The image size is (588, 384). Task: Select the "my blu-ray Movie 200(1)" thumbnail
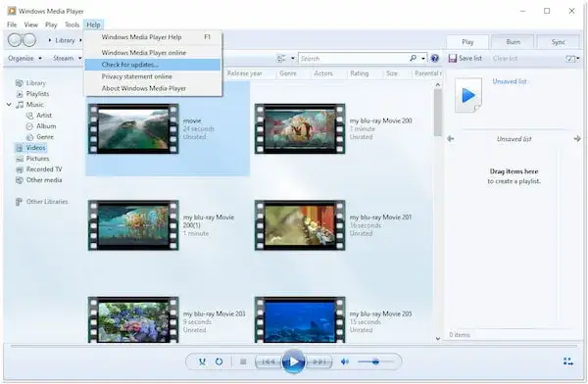(x=133, y=225)
